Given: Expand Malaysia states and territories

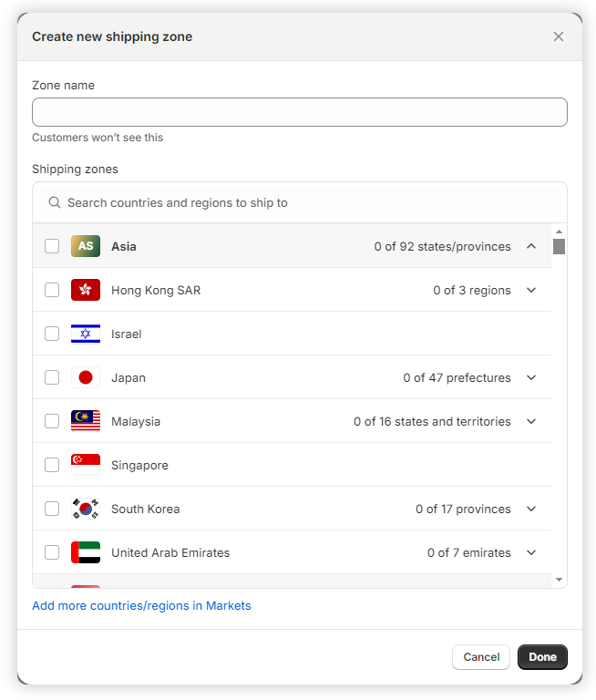Looking at the screenshot, I should [x=531, y=421].
